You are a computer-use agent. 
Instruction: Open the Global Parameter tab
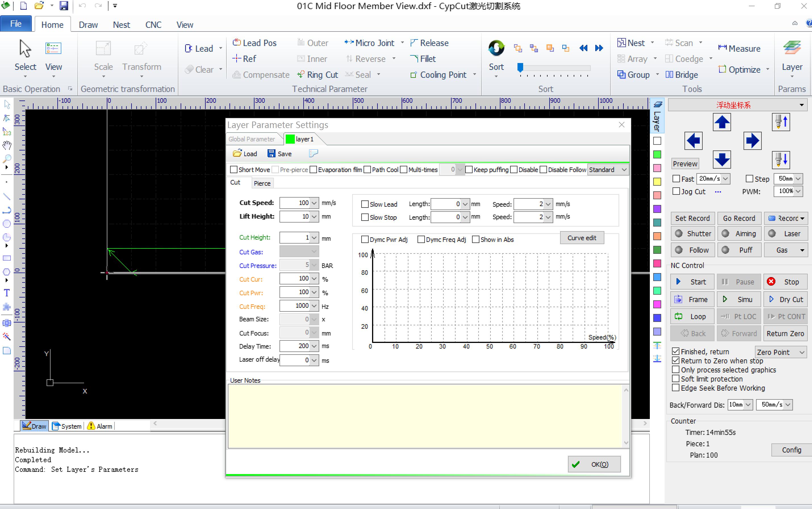(252, 139)
